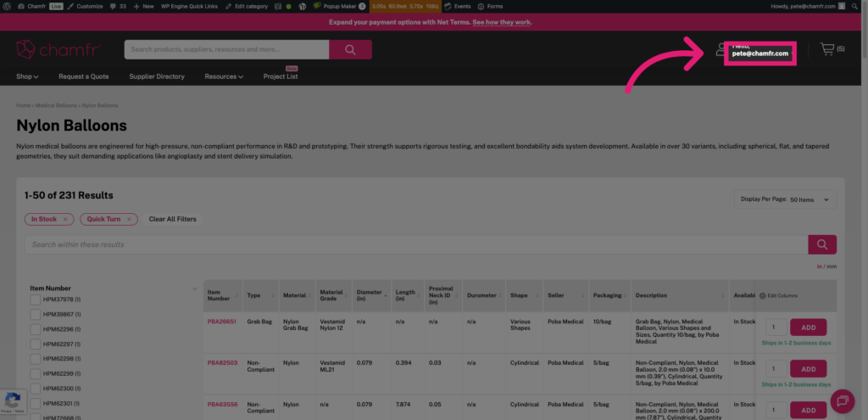
Task: Open the Supplier Directory
Action: pos(157,76)
